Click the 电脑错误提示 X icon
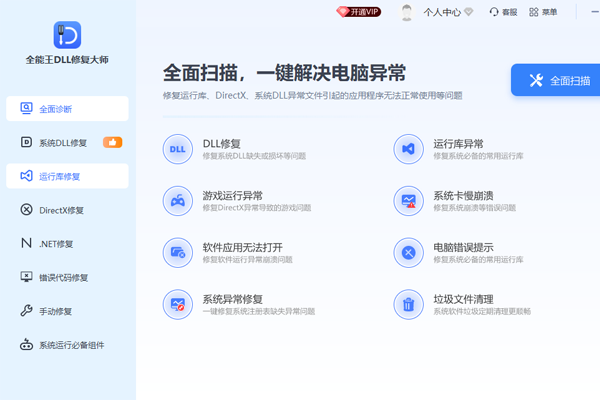This screenshot has height=400, width=600. click(408, 253)
